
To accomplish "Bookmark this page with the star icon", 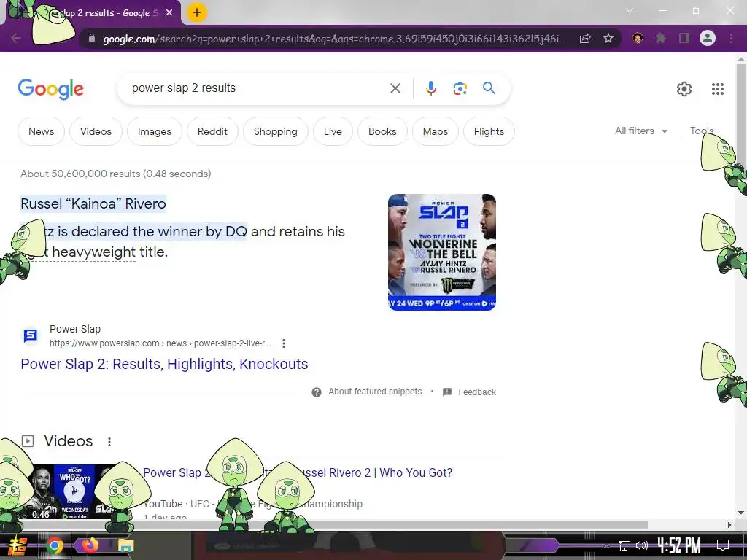I will (608, 39).
